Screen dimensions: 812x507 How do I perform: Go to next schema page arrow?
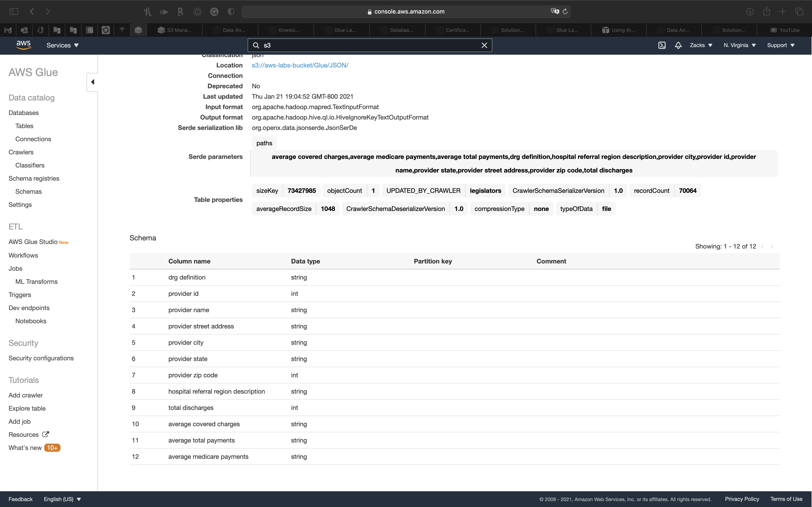coord(772,246)
